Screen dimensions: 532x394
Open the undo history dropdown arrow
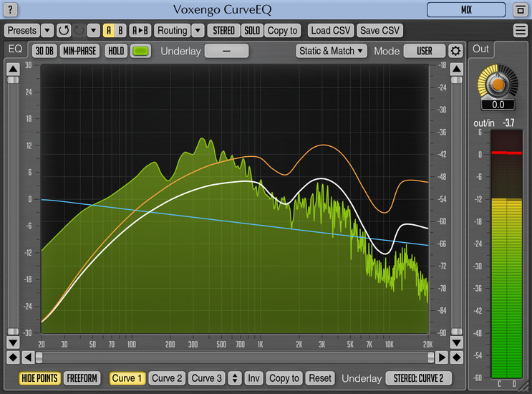(x=93, y=31)
